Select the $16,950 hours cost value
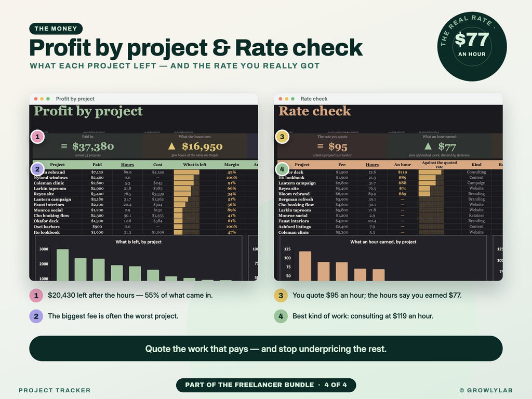This screenshot has width=532, height=399. click(x=202, y=146)
